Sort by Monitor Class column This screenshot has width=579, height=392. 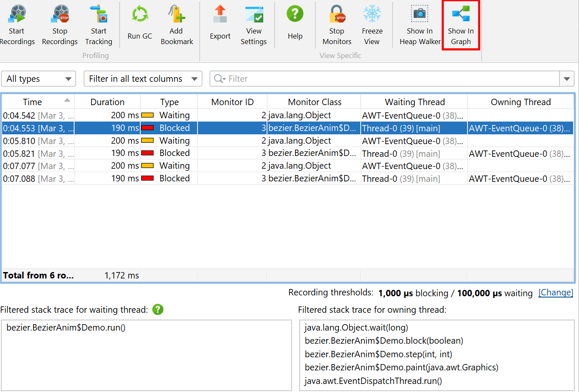click(314, 102)
